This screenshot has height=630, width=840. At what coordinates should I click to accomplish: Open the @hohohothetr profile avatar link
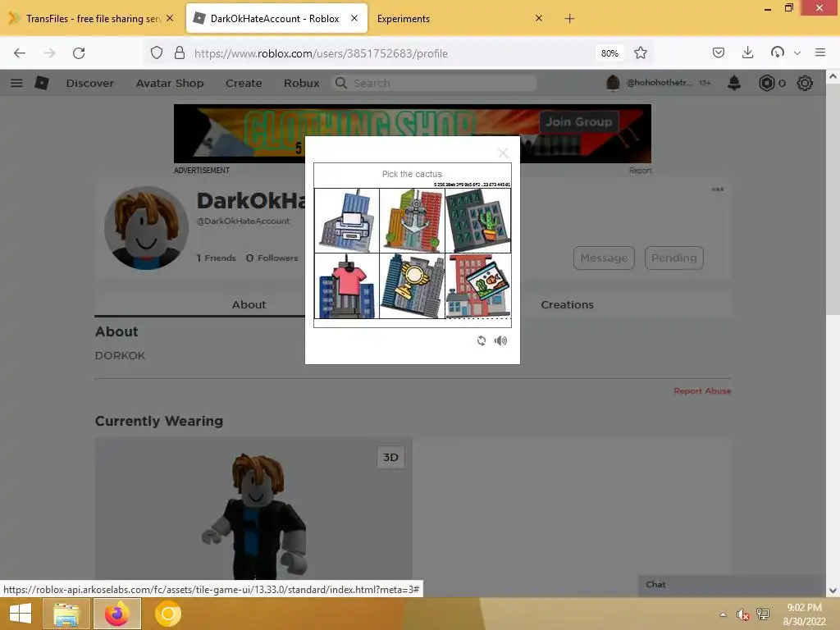click(612, 83)
